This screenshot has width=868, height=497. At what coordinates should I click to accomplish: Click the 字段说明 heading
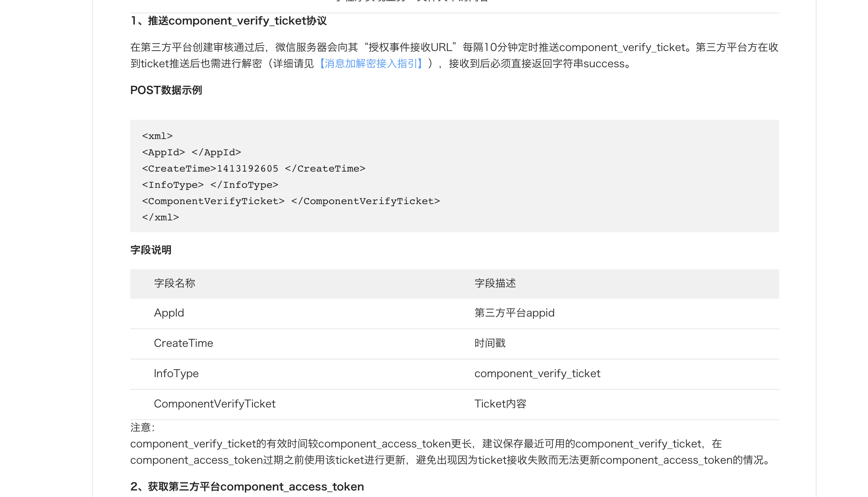tap(151, 250)
